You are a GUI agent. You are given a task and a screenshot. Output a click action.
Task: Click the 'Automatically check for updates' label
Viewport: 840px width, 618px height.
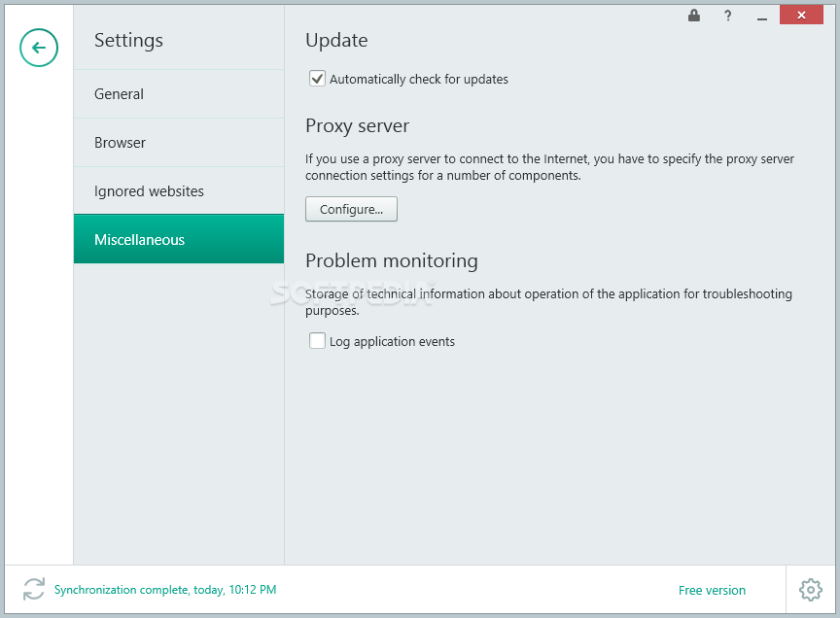pos(419,80)
